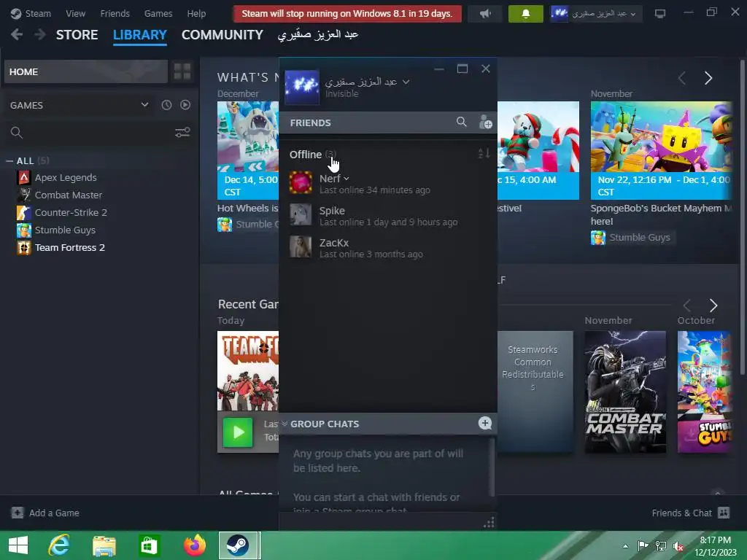This screenshot has width=747, height=560.
Task: Open the green notifications bell
Action: coord(525,14)
